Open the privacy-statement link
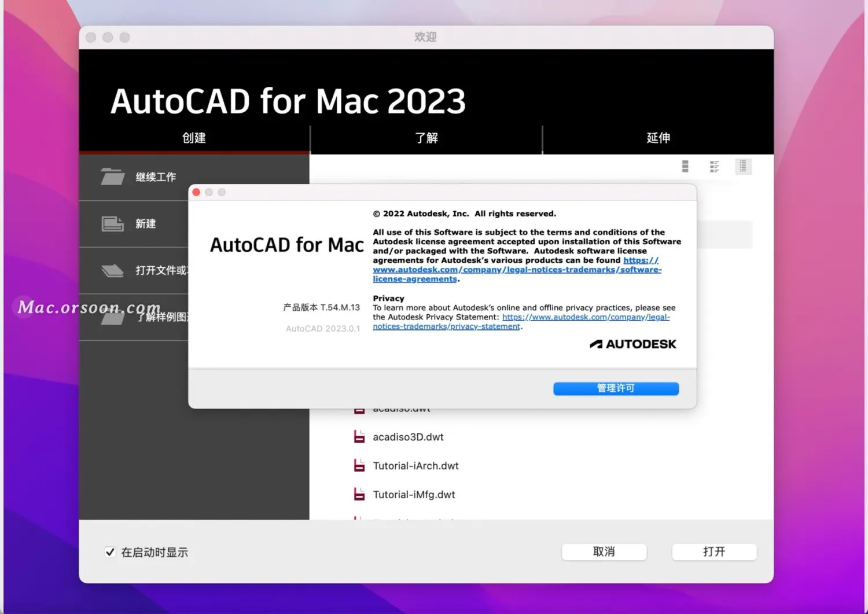The height and width of the screenshot is (614, 868). pyautogui.click(x=521, y=322)
